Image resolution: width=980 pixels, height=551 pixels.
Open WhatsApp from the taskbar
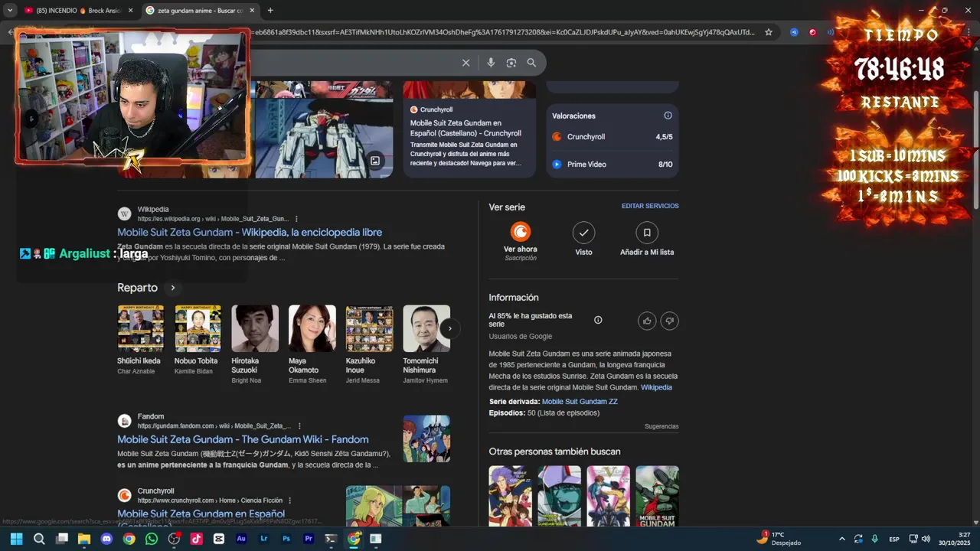click(152, 539)
